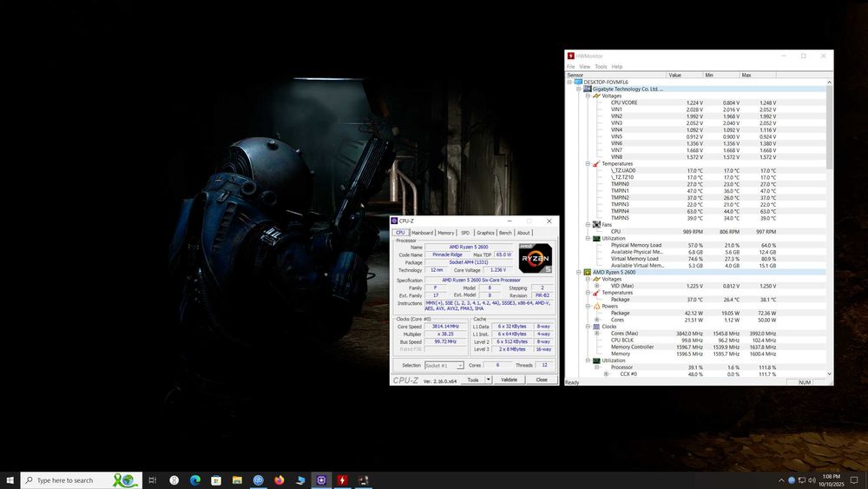Open the Task View button on taskbar
This screenshot has width=868, height=489.
(x=152, y=479)
